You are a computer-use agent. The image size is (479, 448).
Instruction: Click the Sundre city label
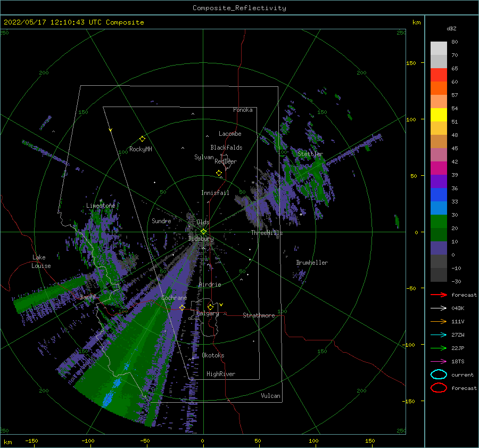pos(161,221)
